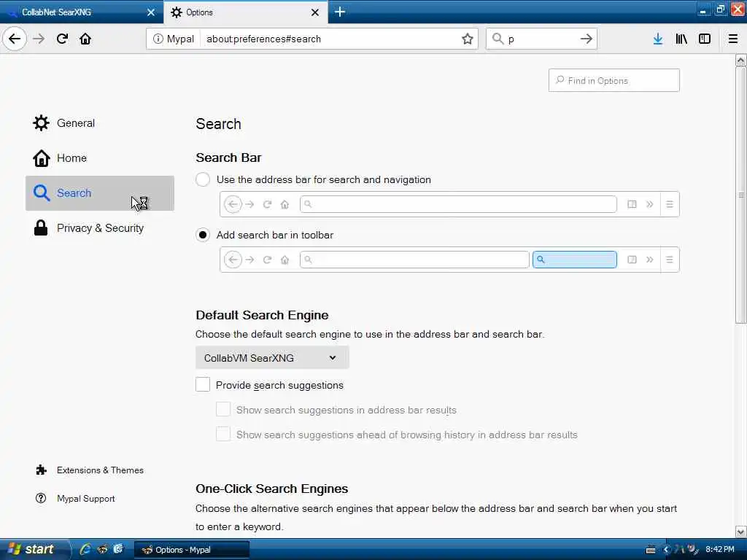
Task: Expand hidden tray icons chevron
Action: click(666, 550)
